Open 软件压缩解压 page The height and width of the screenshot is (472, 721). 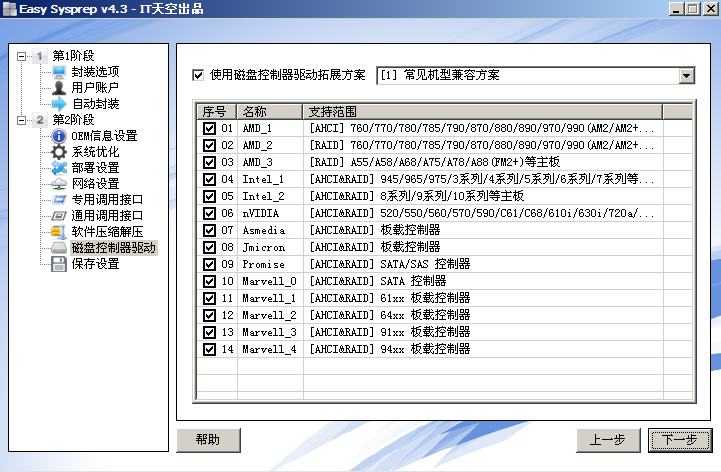pyautogui.click(x=107, y=232)
